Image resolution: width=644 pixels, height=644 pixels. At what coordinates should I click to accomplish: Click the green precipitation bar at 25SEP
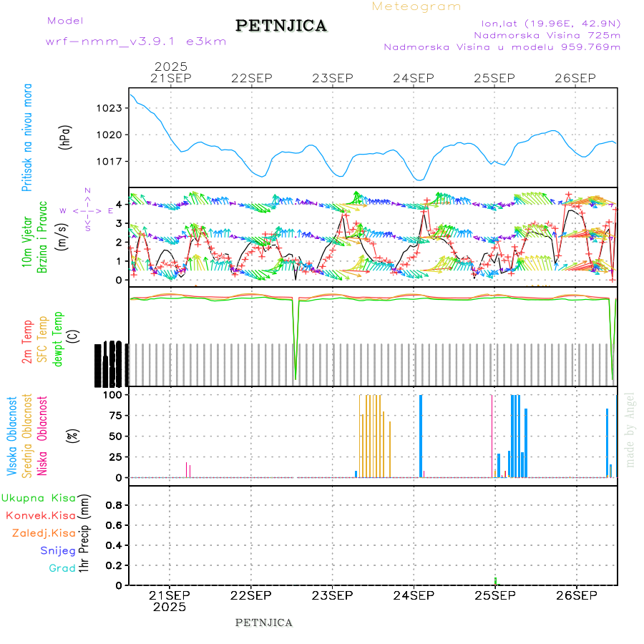click(495, 580)
